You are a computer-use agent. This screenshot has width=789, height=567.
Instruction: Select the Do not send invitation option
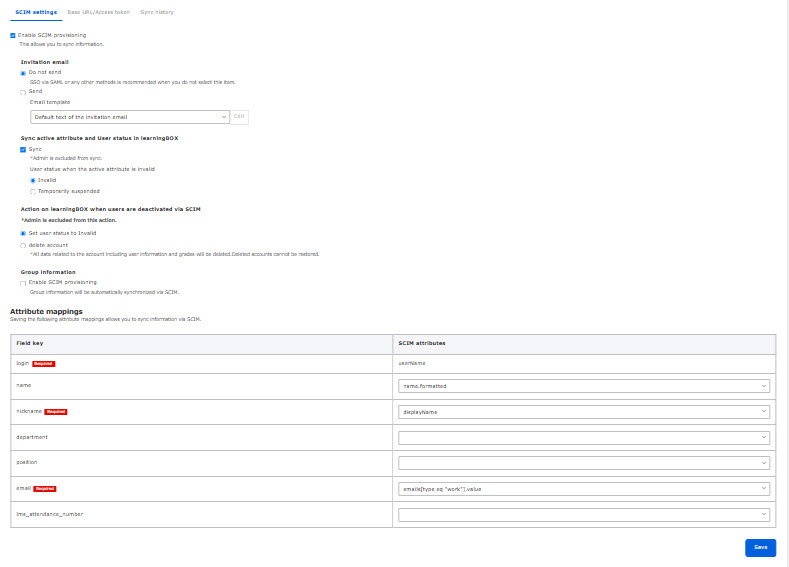point(23,73)
